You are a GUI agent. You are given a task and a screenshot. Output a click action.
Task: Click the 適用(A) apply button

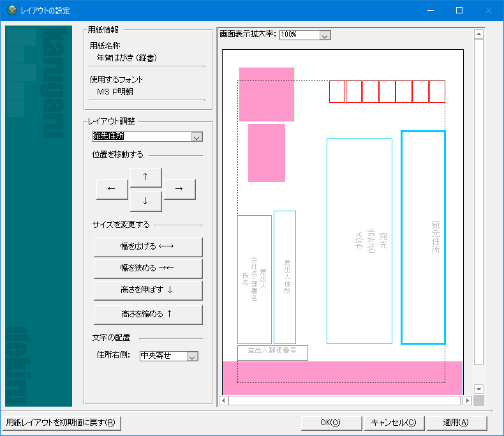[456, 423]
